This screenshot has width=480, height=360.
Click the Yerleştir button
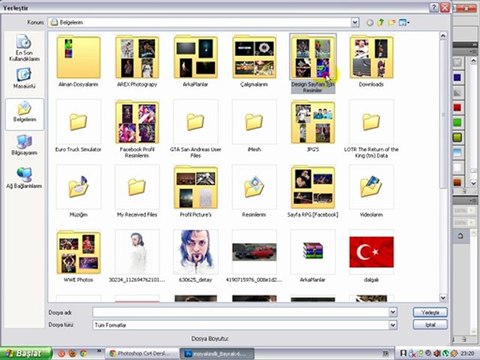(x=430, y=312)
